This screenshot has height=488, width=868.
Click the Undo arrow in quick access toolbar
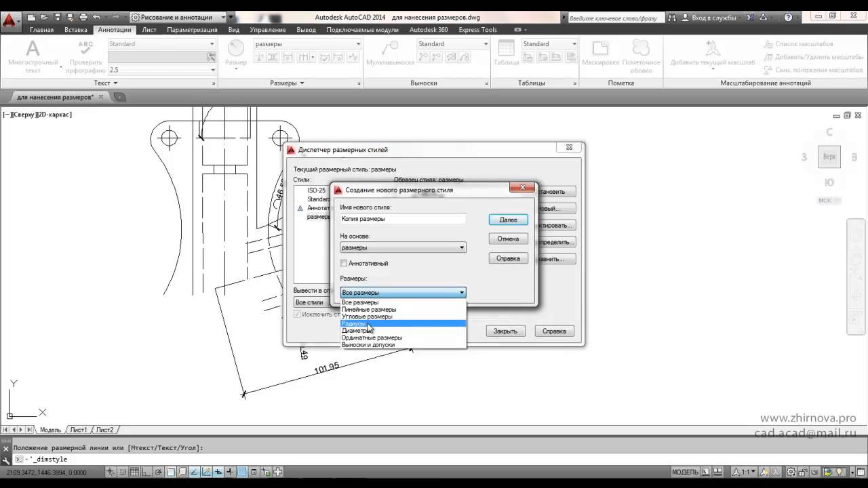pyautogui.click(x=96, y=17)
